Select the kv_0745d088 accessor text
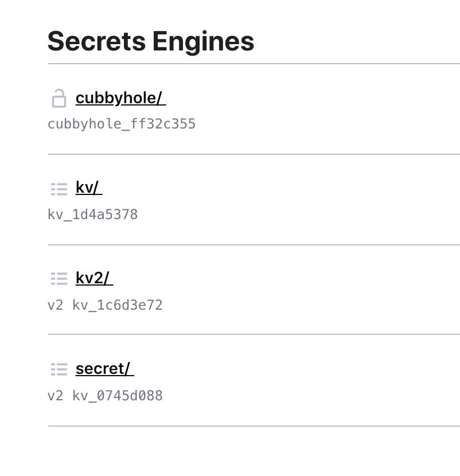 click(x=118, y=396)
